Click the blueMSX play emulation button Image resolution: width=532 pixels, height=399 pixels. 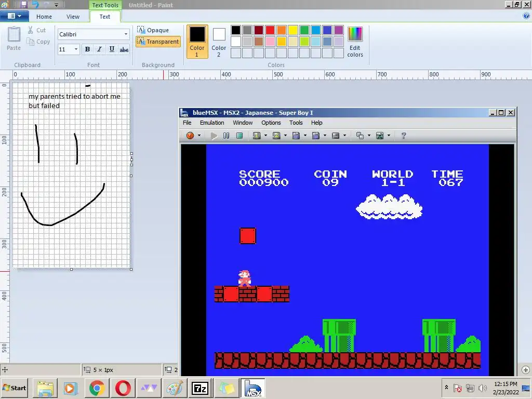pyautogui.click(x=214, y=136)
